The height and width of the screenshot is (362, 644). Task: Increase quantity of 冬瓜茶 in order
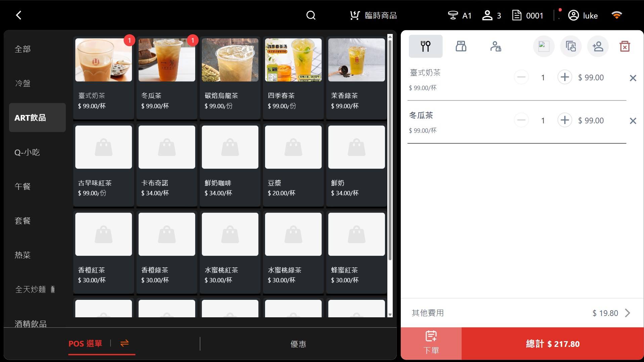click(565, 120)
